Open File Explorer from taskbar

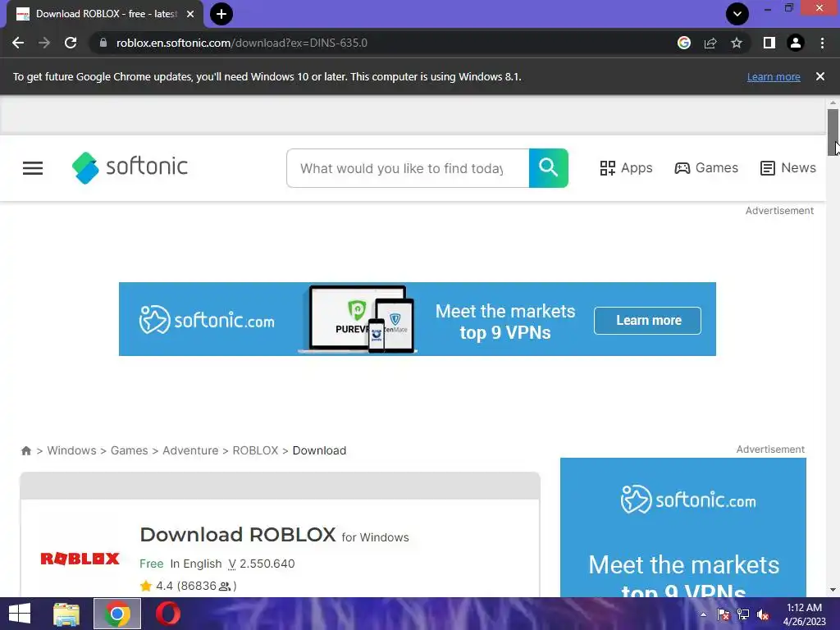pyautogui.click(x=66, y=614)
